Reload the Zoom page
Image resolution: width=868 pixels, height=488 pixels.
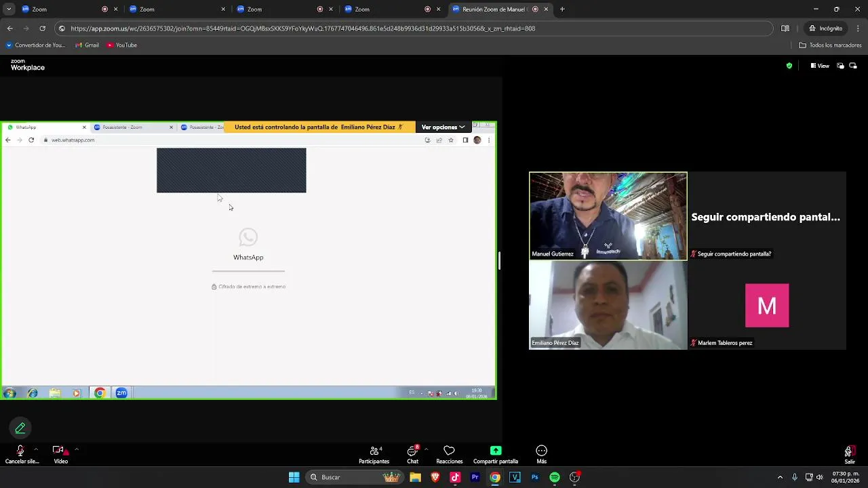[x=43, y=28]
